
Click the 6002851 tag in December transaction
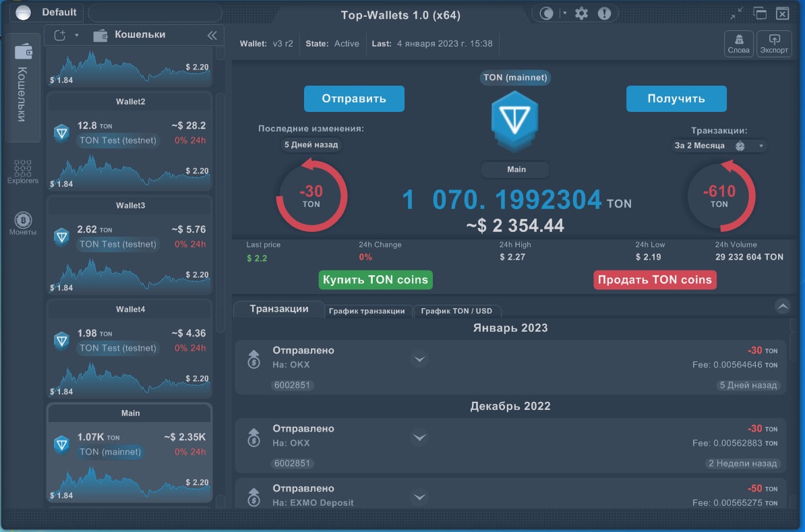coord(292,463)
